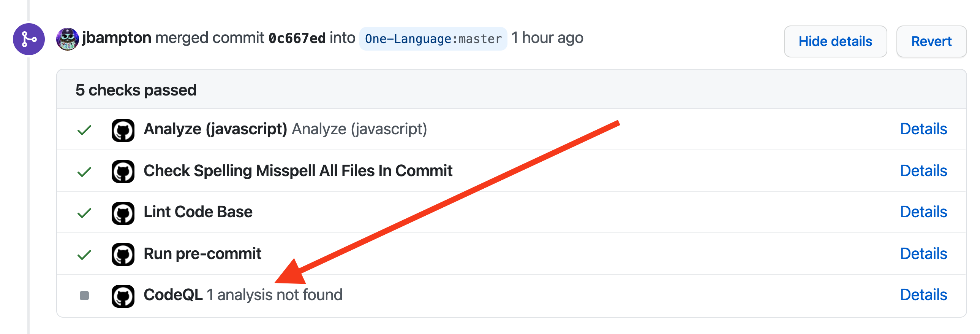Open Details for CodeQL check
Image resolution: width=980 pixels, height=334 pixels.
click(923, 295)
